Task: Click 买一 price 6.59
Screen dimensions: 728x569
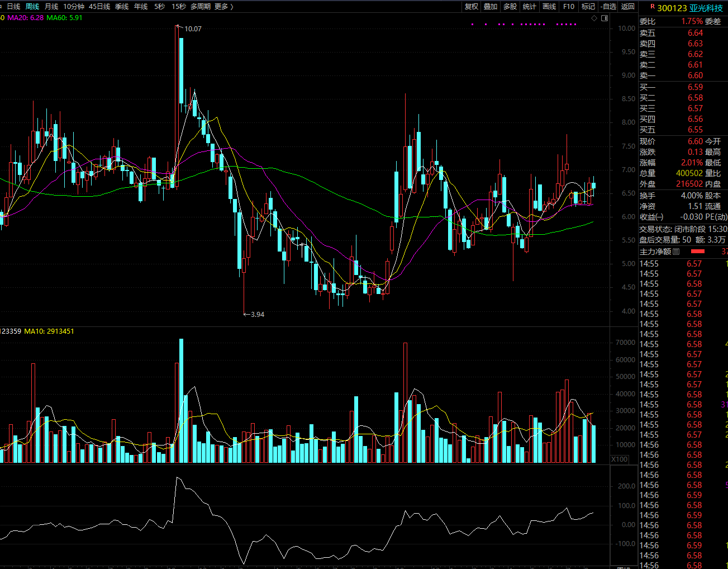Action: (x=695, y=87)
